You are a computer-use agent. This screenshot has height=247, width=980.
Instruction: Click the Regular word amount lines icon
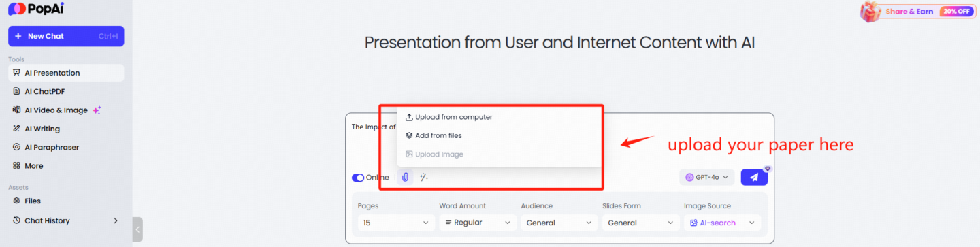tap(448, 223)
